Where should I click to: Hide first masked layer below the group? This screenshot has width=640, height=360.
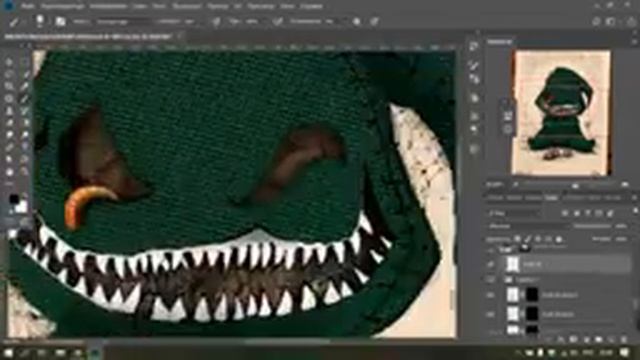(491, 295)
